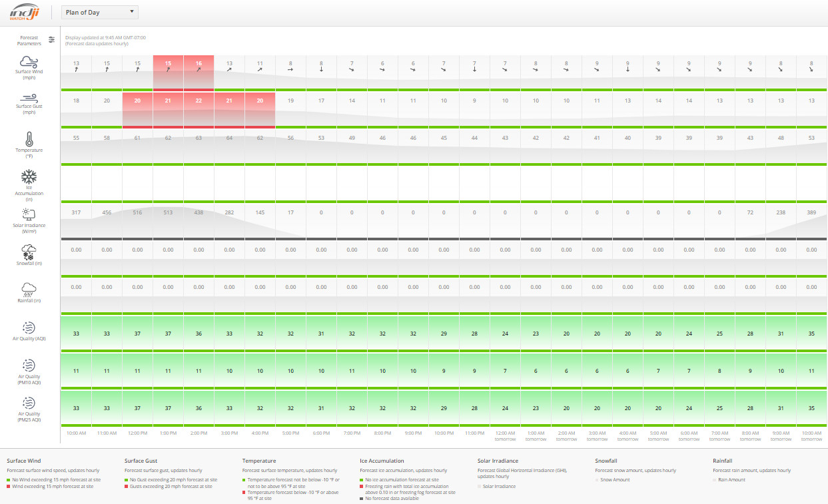Click the Air Quality (AQI) icon
The image size is (828, 504).
coord(29,328)
